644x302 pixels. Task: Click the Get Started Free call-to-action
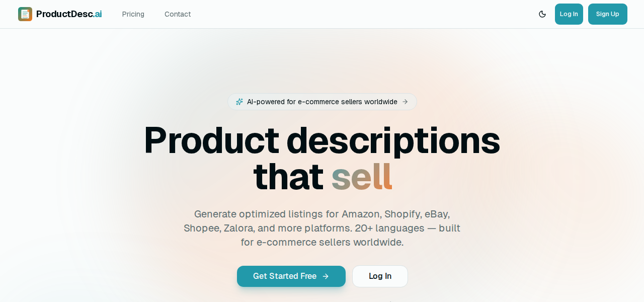291,276
